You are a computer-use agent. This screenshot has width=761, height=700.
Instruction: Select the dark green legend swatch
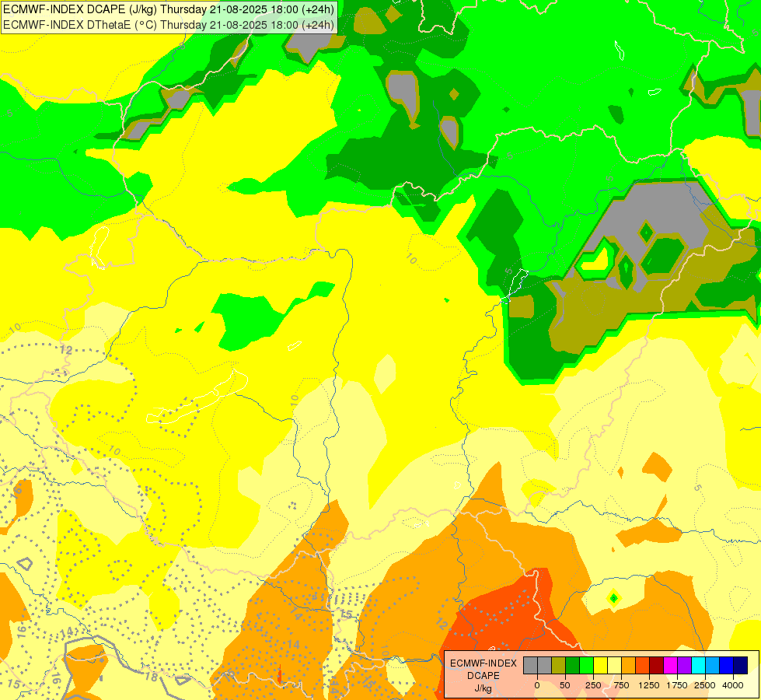pyautogui.click(x=573, y=666)
